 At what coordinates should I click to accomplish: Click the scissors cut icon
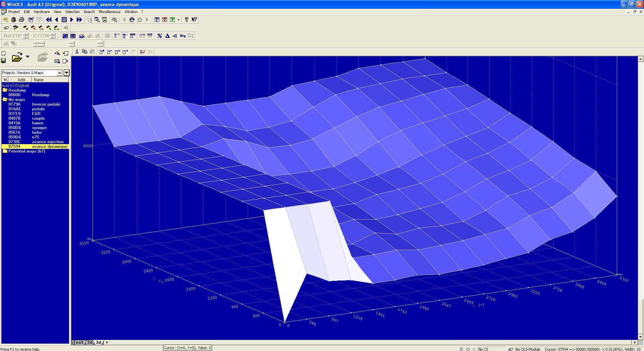pyautogui.click(x=77, y=52)
